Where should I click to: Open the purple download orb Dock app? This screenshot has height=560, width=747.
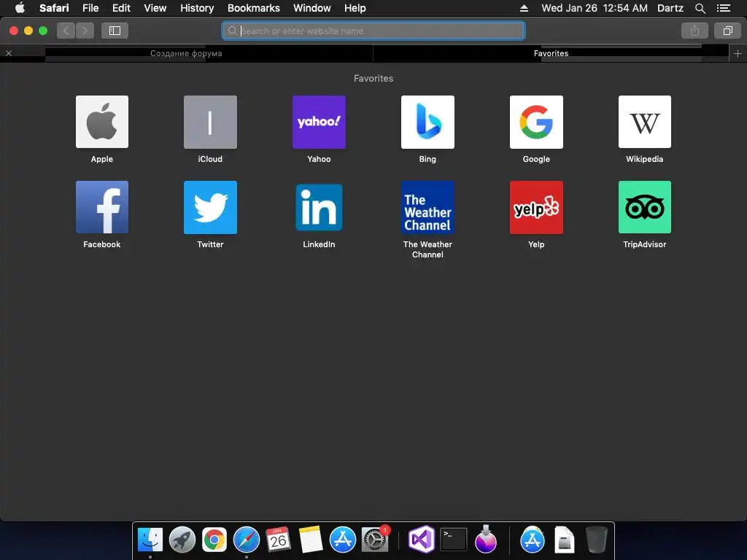tap(485, 540)
